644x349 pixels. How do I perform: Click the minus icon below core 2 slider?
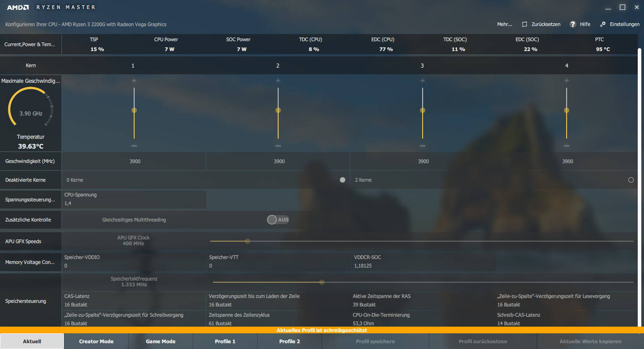click(278, 146)
